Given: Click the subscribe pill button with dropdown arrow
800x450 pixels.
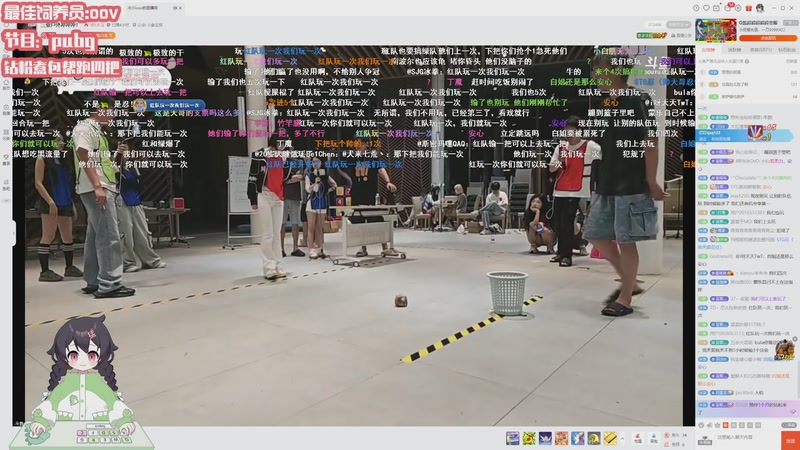Looking at the screenshot, I should 679,24.
